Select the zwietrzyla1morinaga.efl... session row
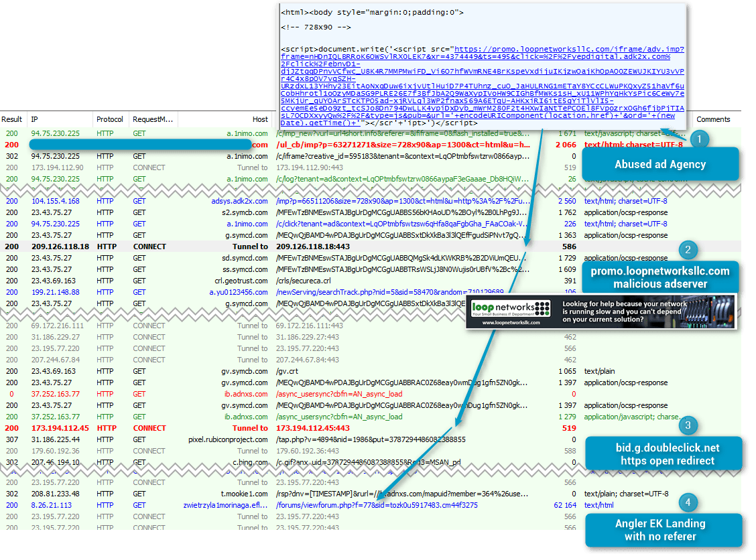Screen dimensions: 756x560 click(x=370, y=505)
